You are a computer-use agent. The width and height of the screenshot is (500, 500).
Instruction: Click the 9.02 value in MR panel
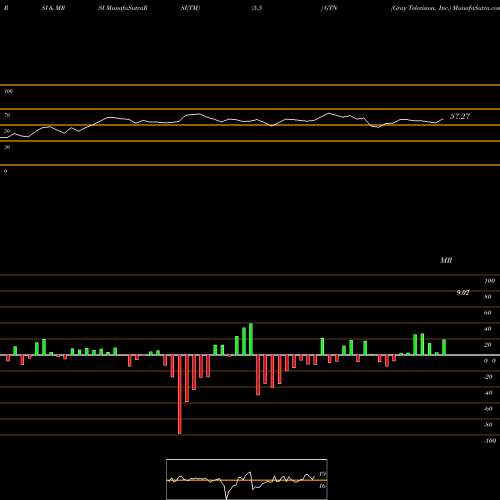pos(463,293)
